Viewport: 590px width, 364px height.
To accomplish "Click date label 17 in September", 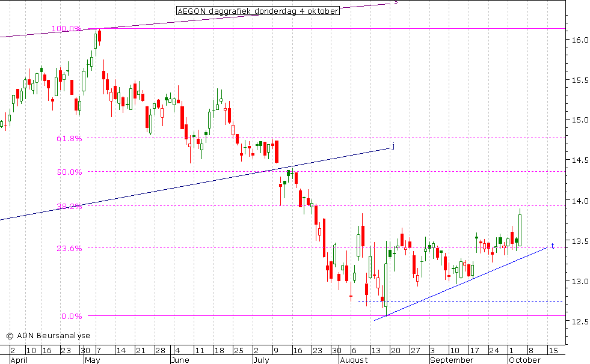I will tap(474, 350).
